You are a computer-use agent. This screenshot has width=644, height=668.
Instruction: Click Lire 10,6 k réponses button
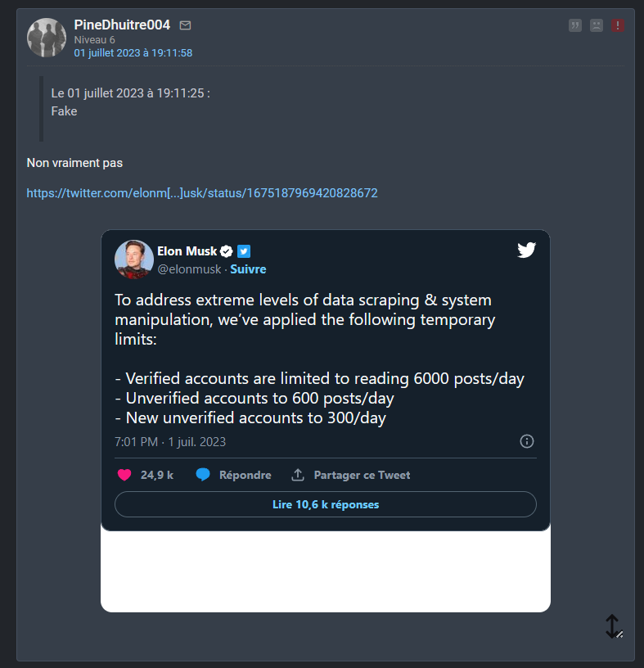(326, 504)
